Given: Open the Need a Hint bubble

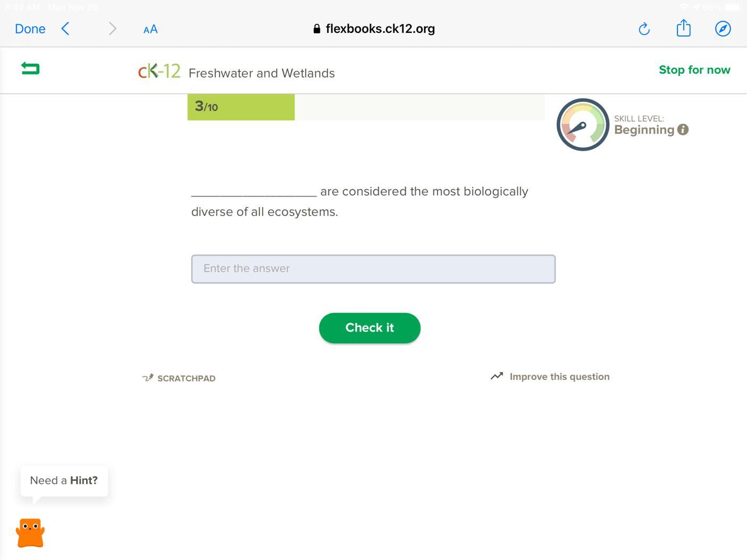Looking at the screenshot, I should [x=64, y=481].
